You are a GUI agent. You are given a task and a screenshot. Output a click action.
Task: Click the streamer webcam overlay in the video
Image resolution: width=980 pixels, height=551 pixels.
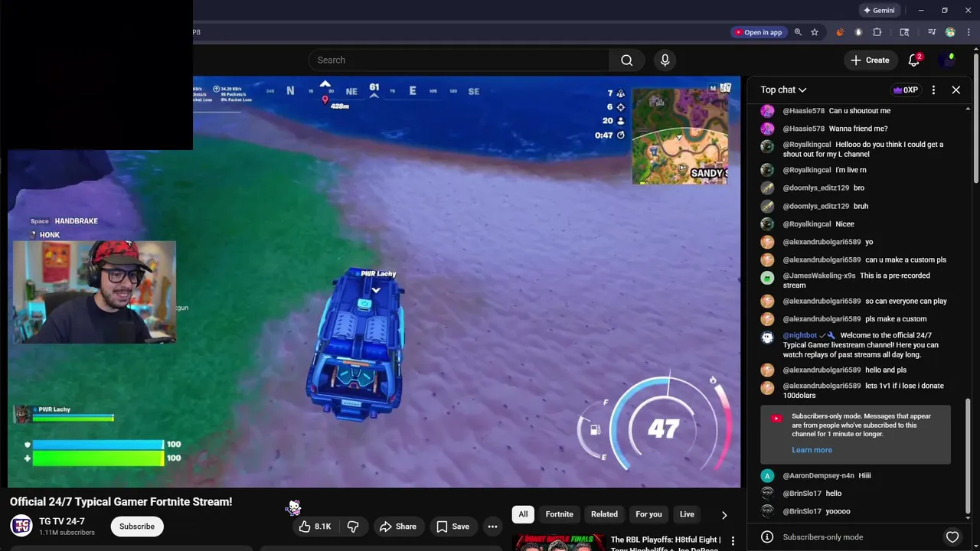(94, 292)
